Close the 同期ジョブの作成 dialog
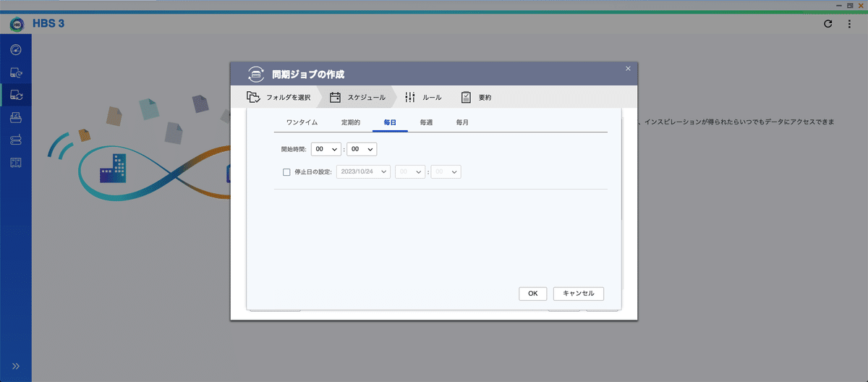This screenshot has width=868, height=382. click(x=628, y=68)
